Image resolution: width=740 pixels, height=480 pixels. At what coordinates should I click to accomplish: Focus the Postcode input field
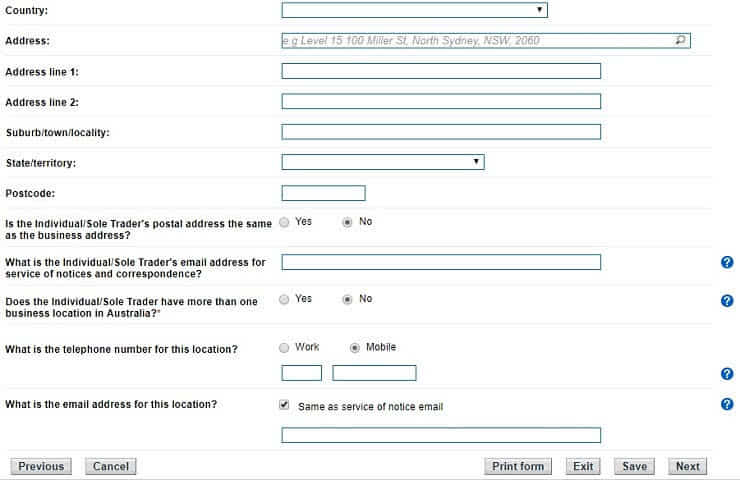click(323, 193)
